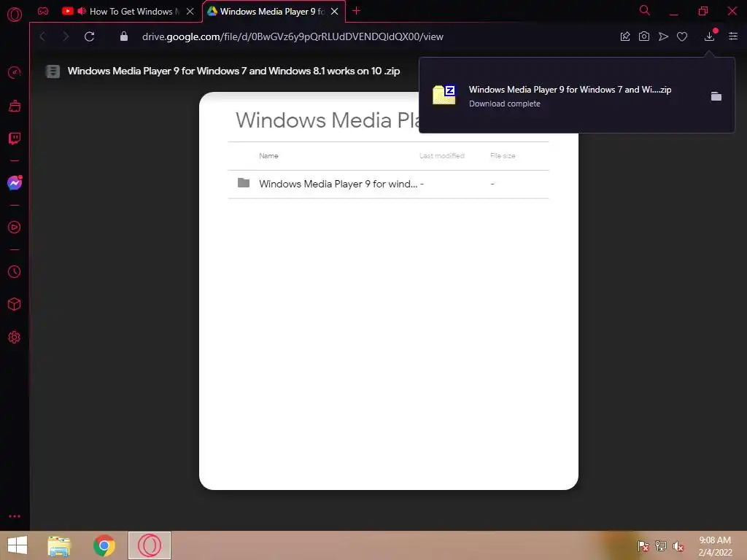Open GX Control speedometer icon in sidebar

(x=15, y=72)
